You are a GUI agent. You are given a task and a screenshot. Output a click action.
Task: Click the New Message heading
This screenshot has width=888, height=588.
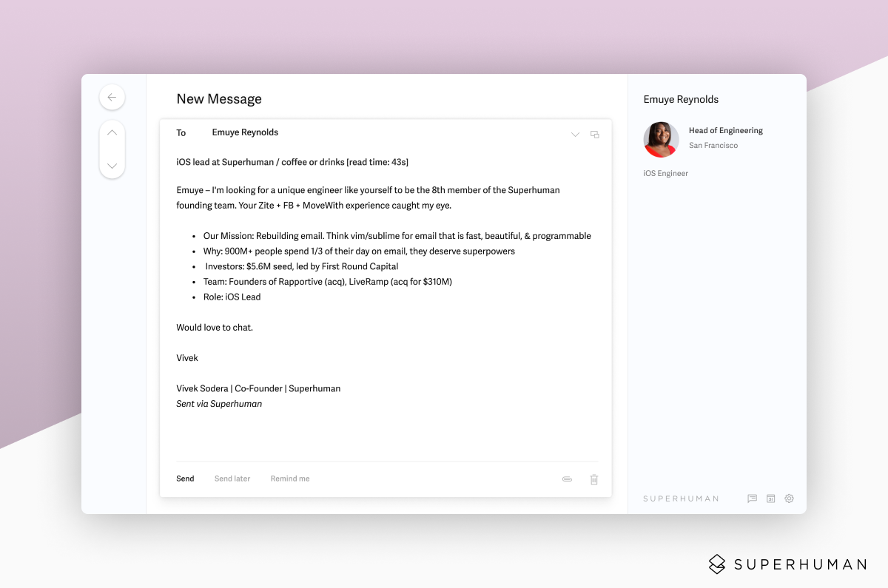coord(219,99)
